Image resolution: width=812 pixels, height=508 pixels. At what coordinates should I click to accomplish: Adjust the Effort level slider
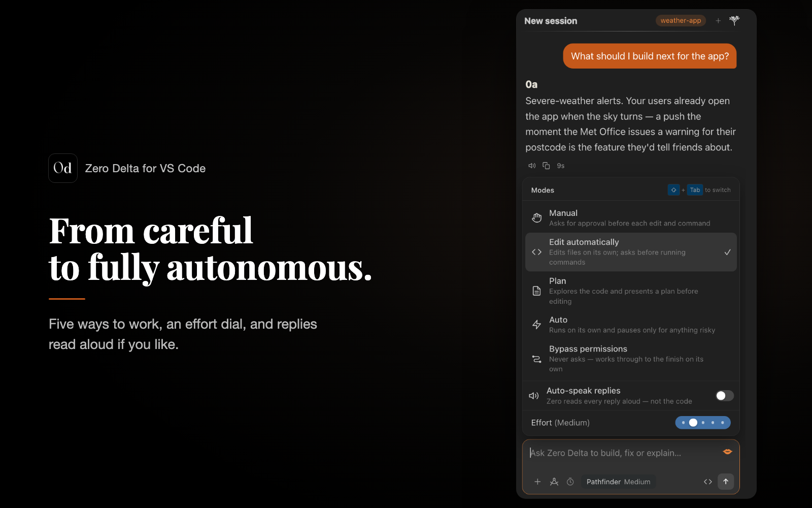(703, 423)
